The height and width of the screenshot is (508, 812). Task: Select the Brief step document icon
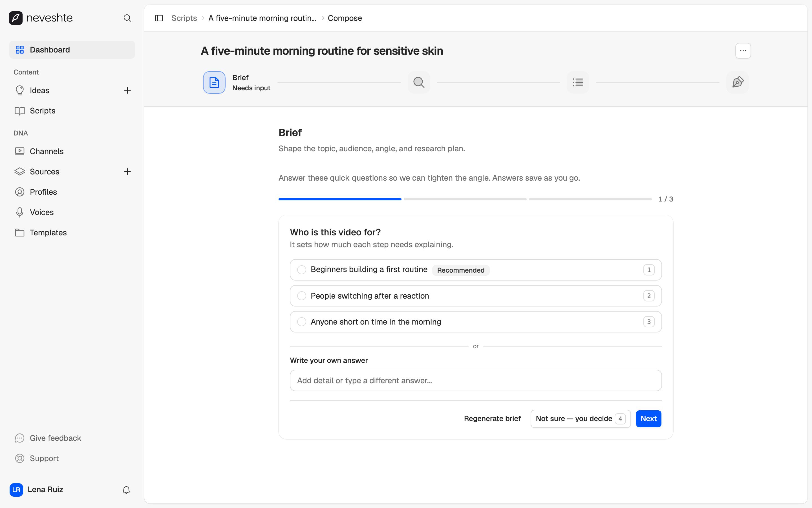coord(214,82)
